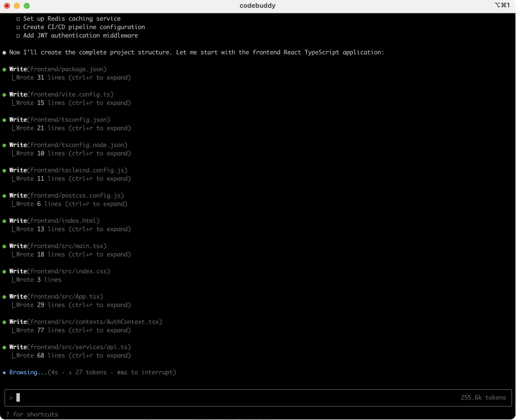Click green status dot for services/api.ts write
The height and width of the screenshot is (420, 516).
(4, 347)
